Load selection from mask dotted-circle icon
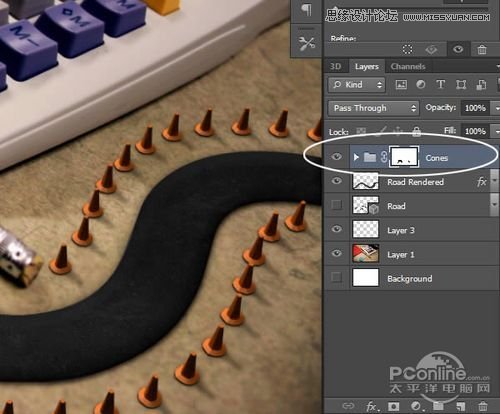The width and height of the screenshot is (500, 414). [x=407, y=49]
